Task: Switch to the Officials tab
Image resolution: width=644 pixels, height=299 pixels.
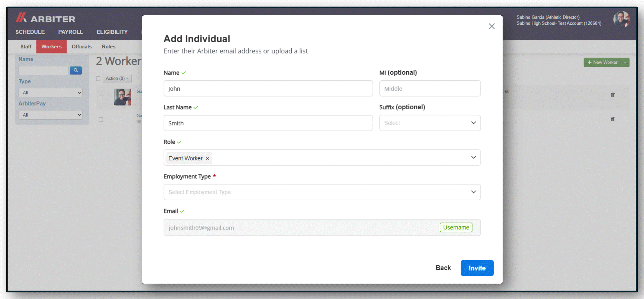Action: (82, 47)
